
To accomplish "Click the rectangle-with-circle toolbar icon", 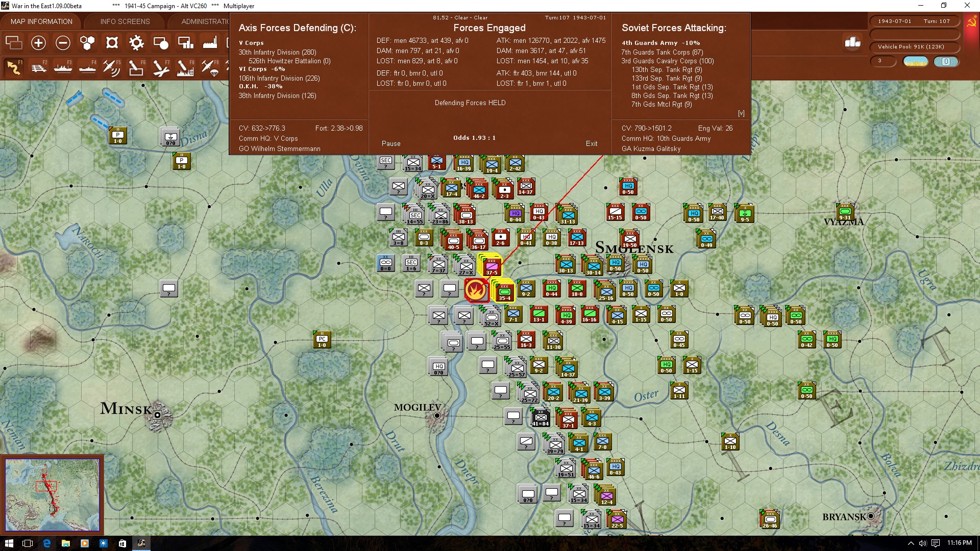I will coord(161,43).
